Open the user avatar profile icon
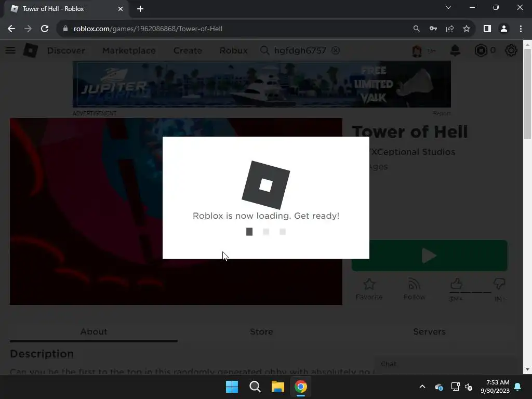This screenshot has height=399, width=532. [417, 50]
